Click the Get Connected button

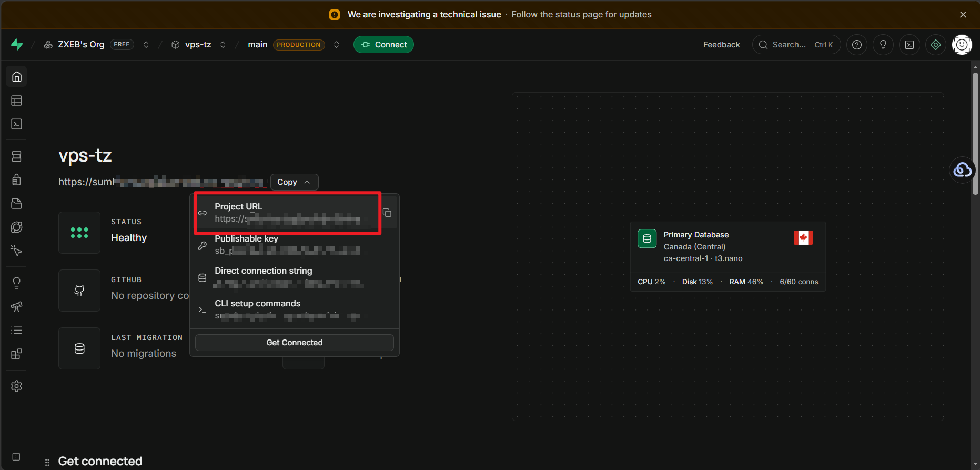295,343
